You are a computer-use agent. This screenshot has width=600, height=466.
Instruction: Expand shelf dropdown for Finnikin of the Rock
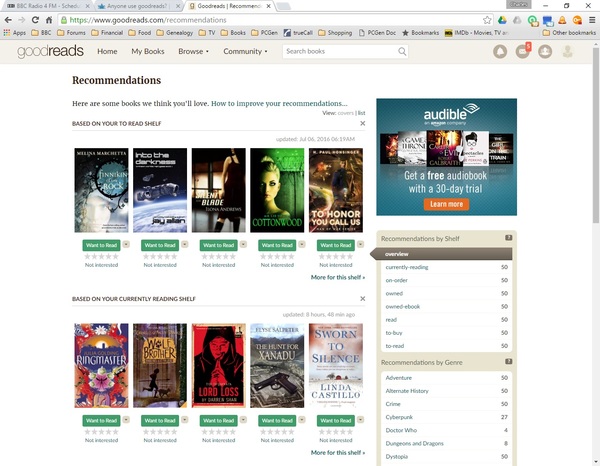tap(126, 244)
